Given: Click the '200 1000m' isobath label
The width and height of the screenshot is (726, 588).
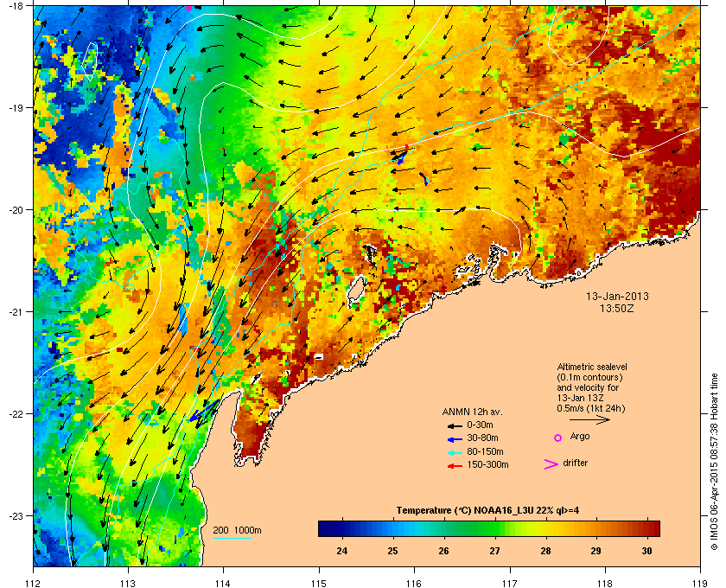Looking at the screenshot, I should 237,530.
